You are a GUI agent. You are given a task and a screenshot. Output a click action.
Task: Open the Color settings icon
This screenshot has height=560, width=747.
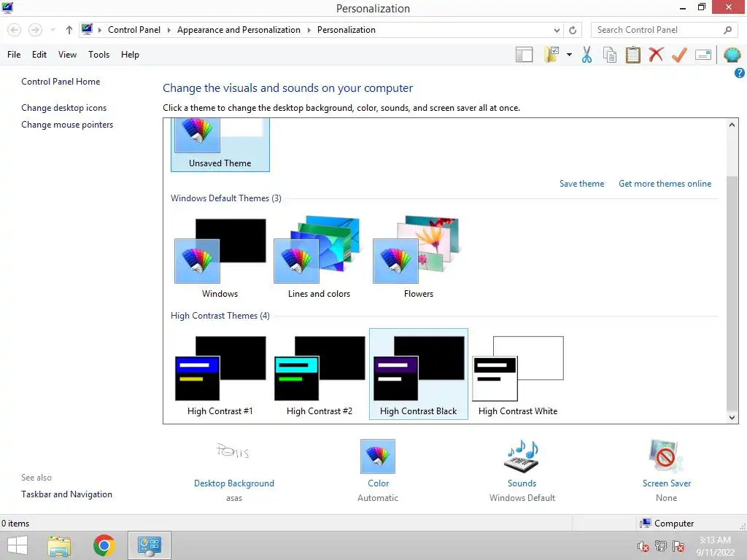(x=378, y=456)
